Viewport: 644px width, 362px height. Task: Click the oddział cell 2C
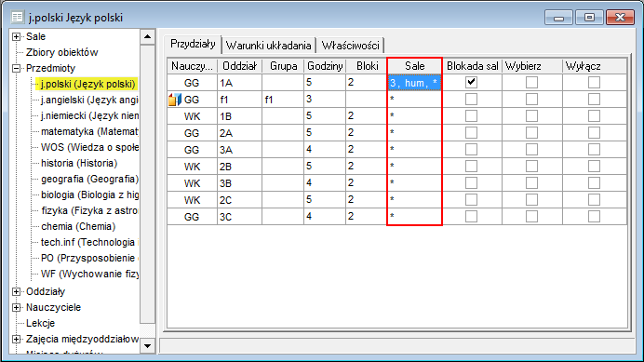coord(239,200)
